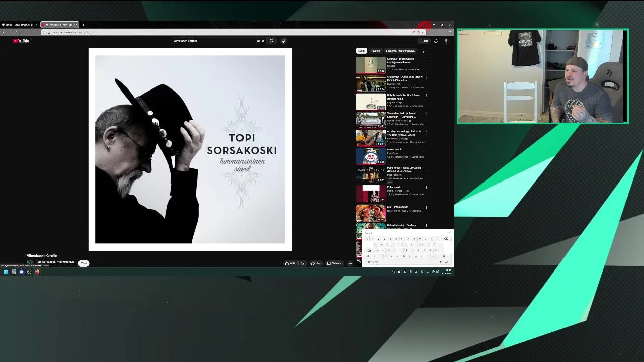Show more filter chips with arrow
This screenshot has width=644, height=362.
[x=423, y=51]
